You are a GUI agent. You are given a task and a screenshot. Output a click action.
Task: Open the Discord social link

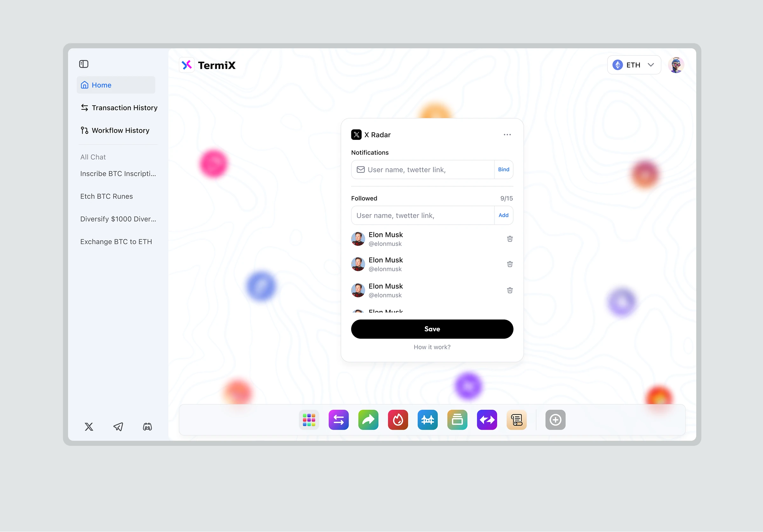click(148, 427)
